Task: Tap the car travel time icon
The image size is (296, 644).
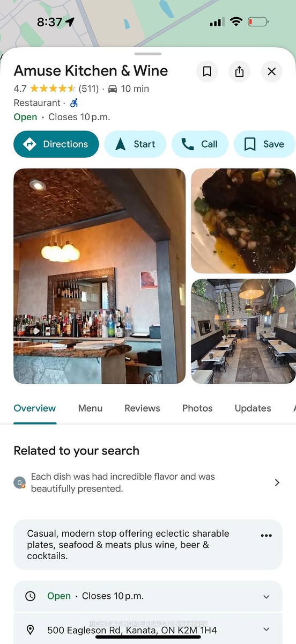Action: (x=113, y=89)
